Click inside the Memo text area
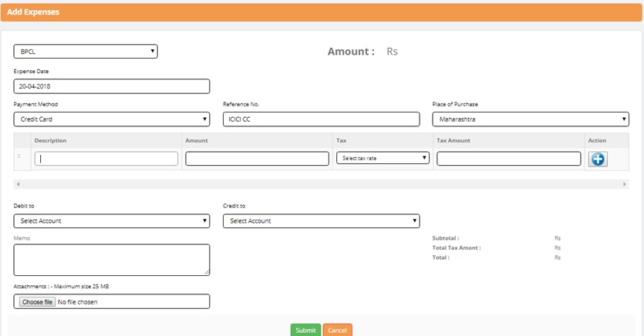The image size is (644, 336). pyautogui.click(x=111, y=260)
